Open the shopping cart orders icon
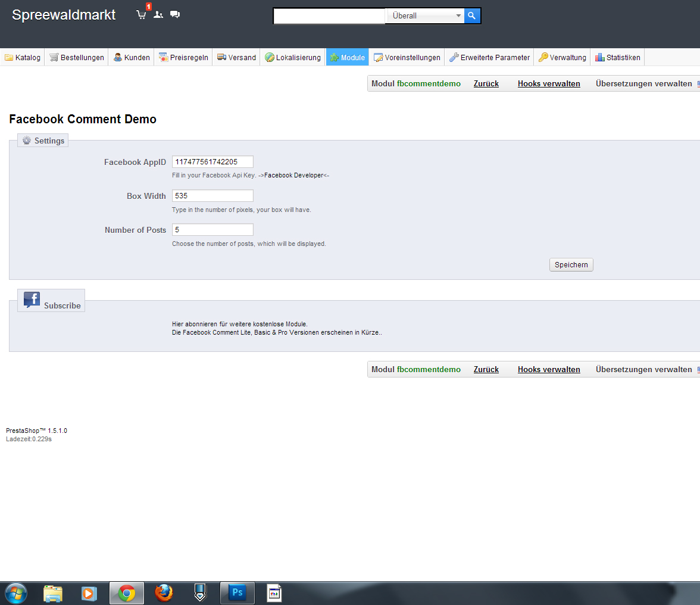Screen dimensions: 700x605 coord(142,14)
